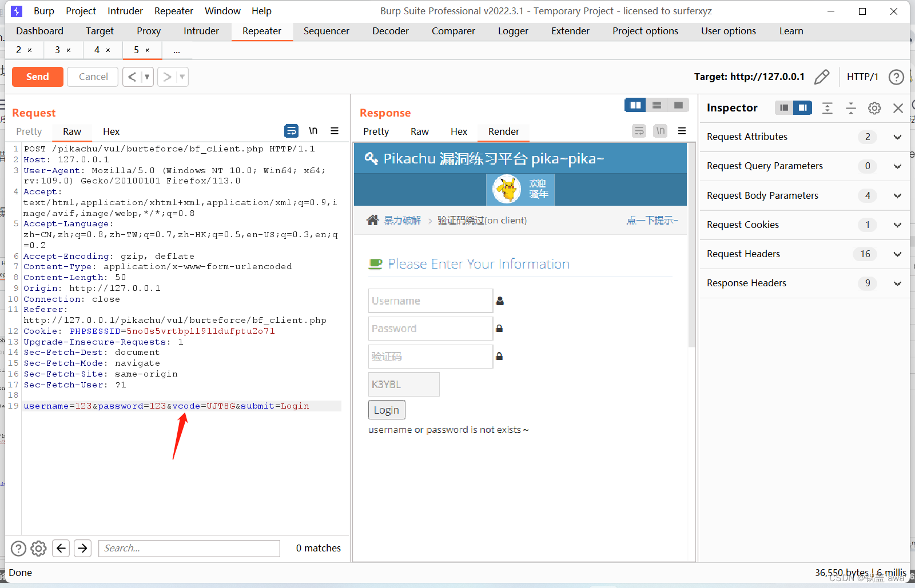The width and height of the screenshot is (915, 588).
Task: Switch to side-by-side split layout
Action: (x=635, y=105)
